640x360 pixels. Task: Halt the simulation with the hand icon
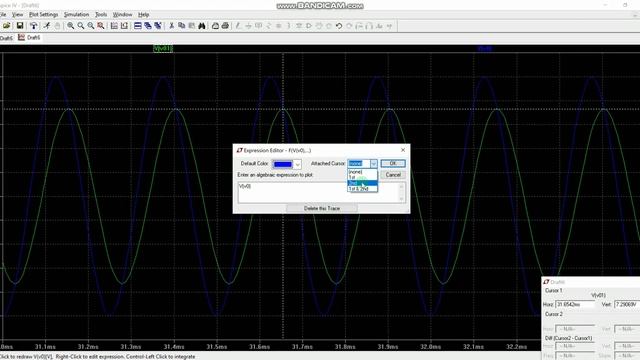tap(58, 26)
